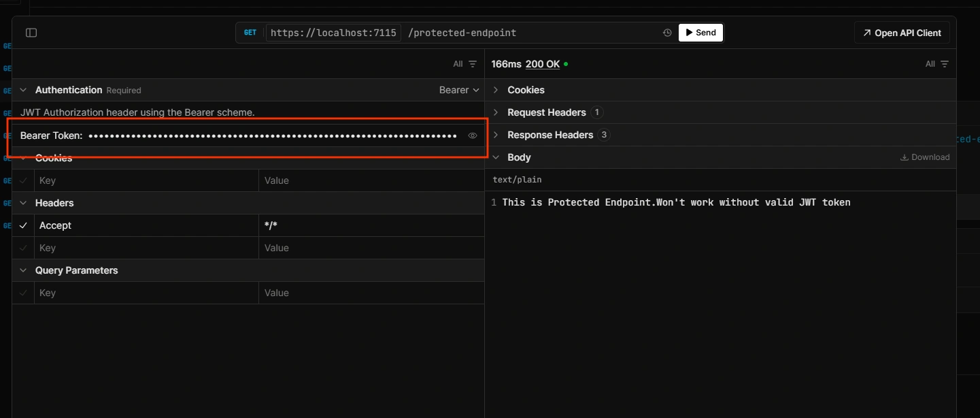Click the response line number 1
This screenshot has width=980, height=418.
494,202
